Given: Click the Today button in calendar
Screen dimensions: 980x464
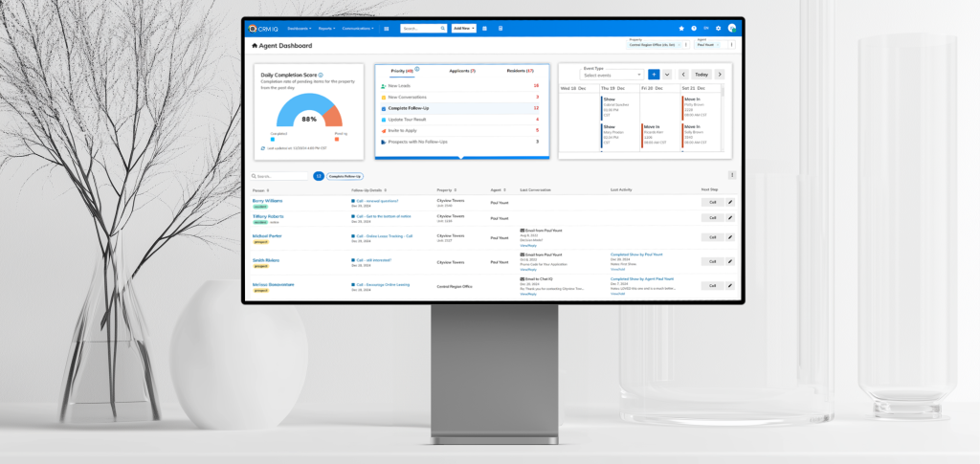Looking at the screenshot, I should coord(702,74).
